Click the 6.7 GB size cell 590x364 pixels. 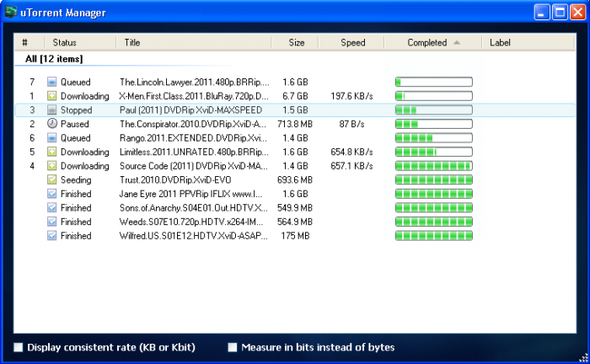tap(295, 96)
